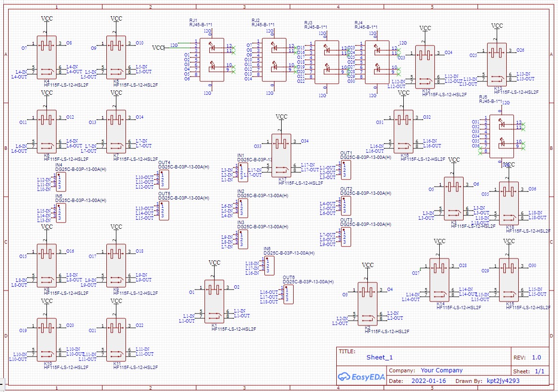Click the O32 net label beside K16
This screenshot has width=558, height=392.
pos(427,117)
